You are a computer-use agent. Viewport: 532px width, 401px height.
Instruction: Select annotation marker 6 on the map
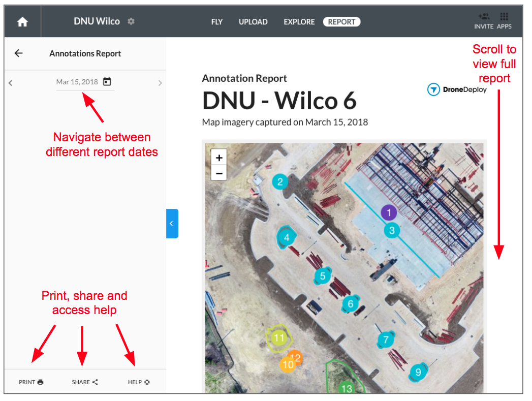pyautogui.click(x=351, y=303)
